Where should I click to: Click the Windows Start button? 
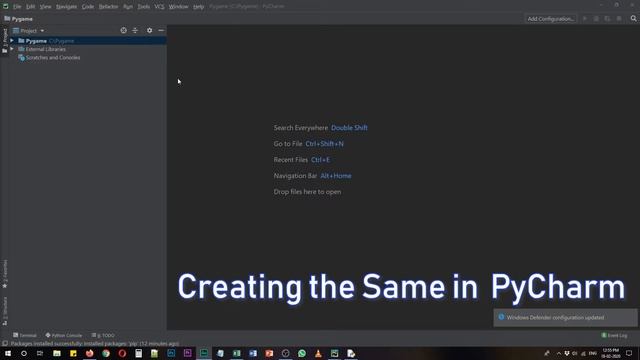8,353
